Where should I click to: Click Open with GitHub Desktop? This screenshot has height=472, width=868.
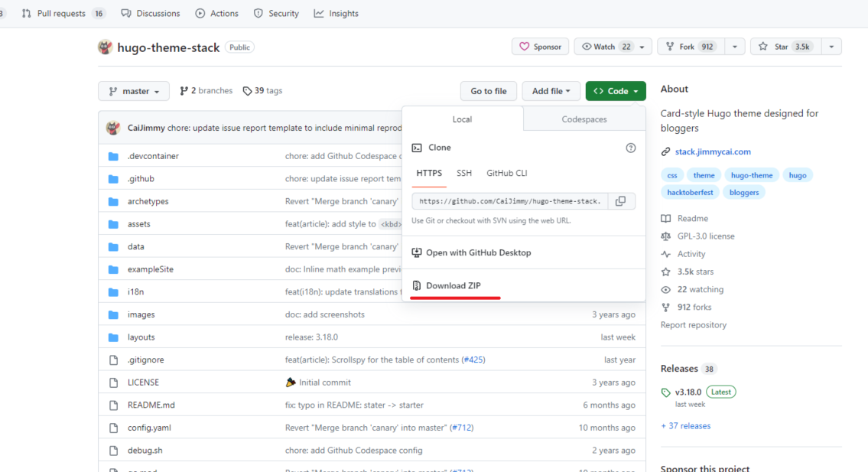point(478,252)
